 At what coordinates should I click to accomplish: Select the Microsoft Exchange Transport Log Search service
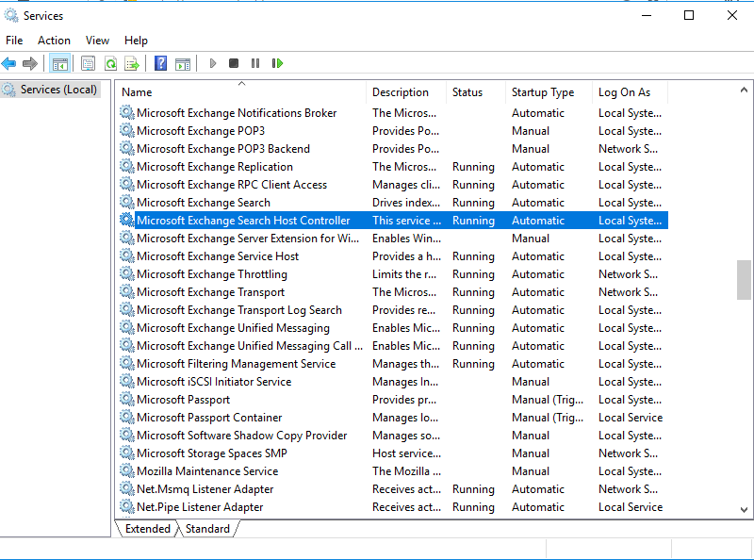tap(239, 310)
